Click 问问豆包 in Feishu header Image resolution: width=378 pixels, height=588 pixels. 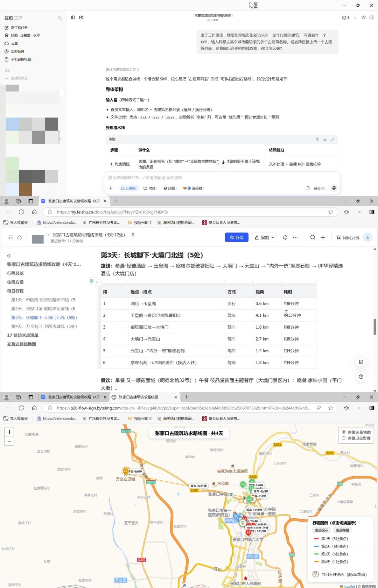coord(348,237)
